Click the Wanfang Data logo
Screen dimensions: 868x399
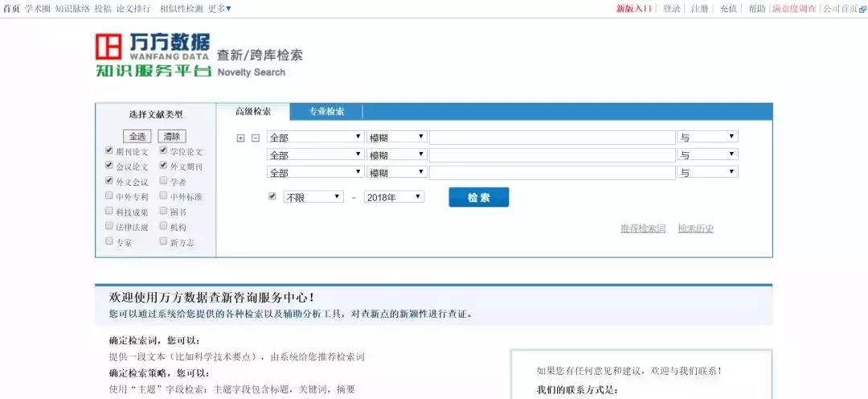tap(154, 55)
